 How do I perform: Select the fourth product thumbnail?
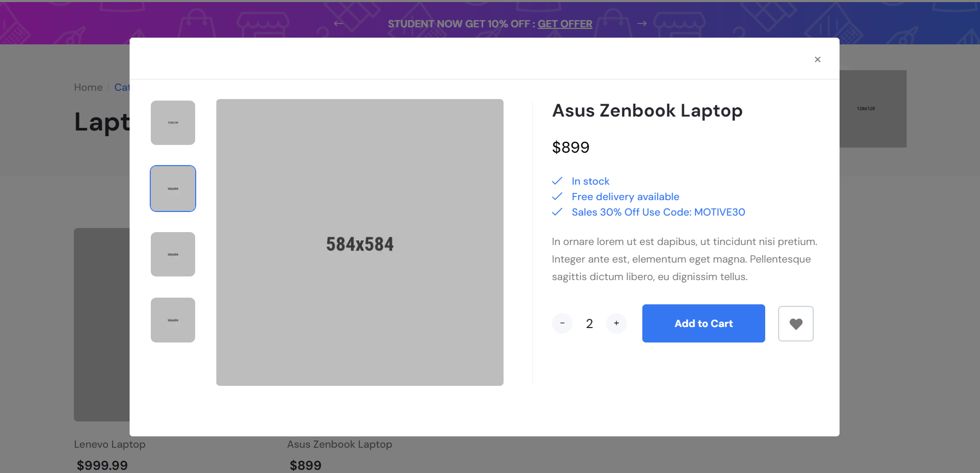[173, 320]
